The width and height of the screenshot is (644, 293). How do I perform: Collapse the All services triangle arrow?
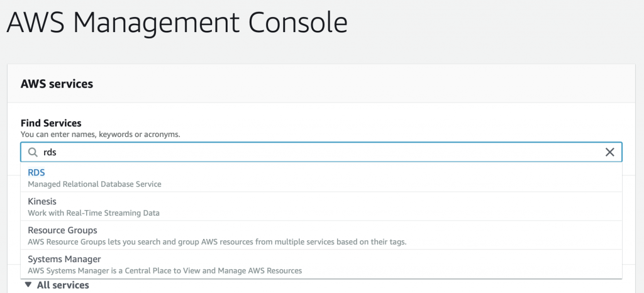click(28, 284)
